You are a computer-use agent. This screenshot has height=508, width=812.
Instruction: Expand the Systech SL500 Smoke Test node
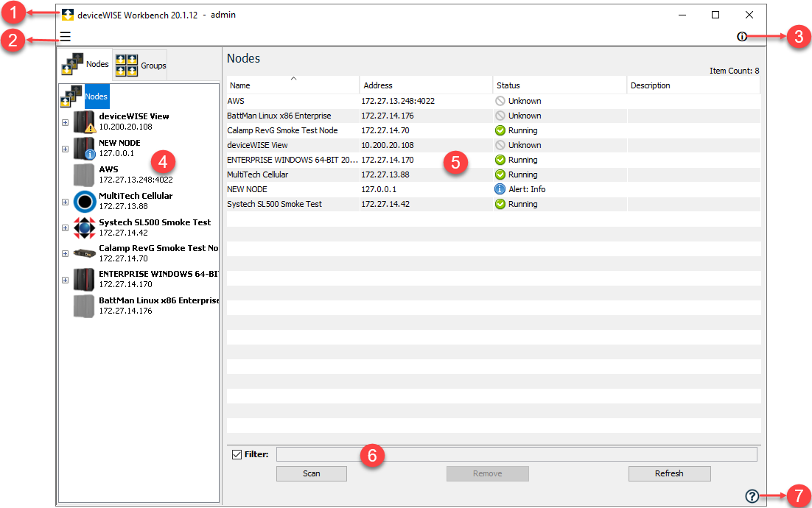[66, 227]
